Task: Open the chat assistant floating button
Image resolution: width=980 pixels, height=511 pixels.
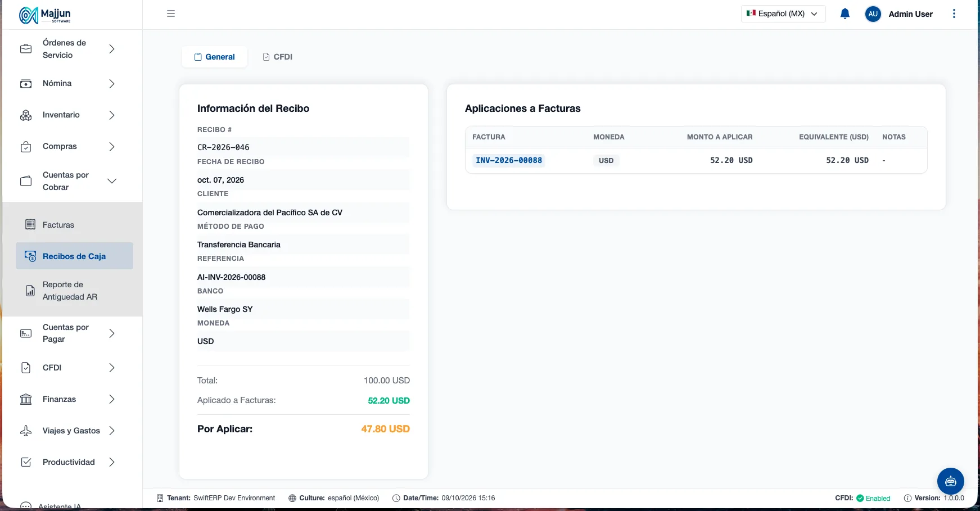Action: 950,481
